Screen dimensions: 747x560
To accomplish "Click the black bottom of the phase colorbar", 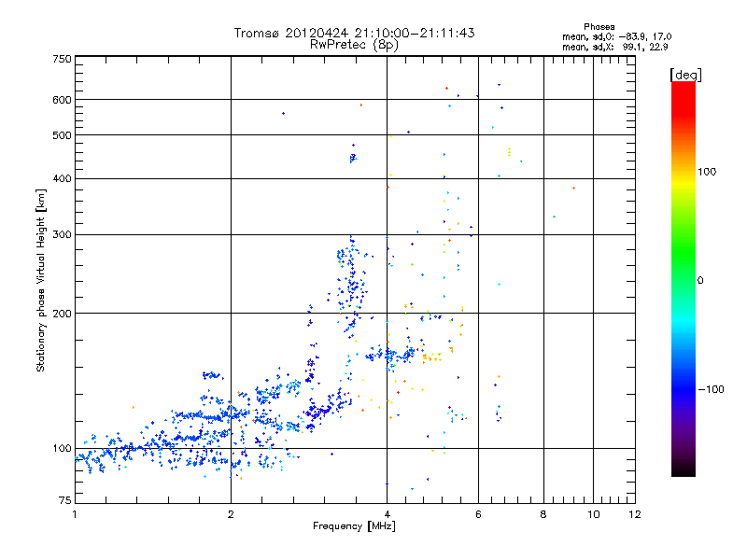I will click(684, 469).
